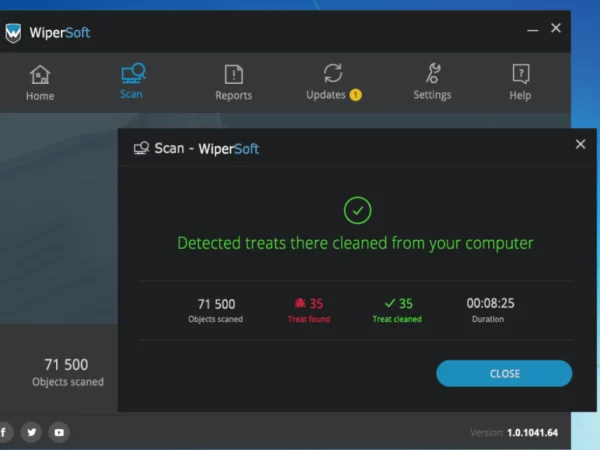This screenshot has width=600, height=450.
Task: Dismiss the Scan dialog with X
Action: click(x=580, y=144)
